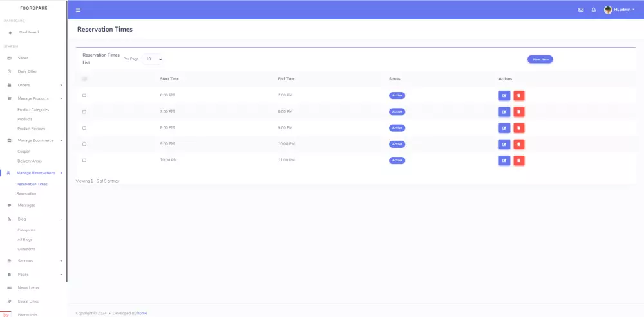Open Coupon in sidebar

click(x=24, y=152)
